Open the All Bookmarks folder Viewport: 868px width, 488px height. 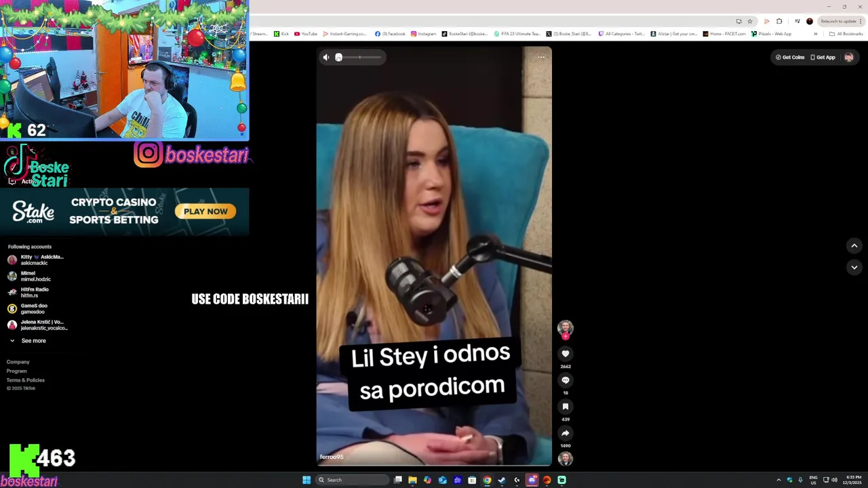click(x=846, y=33)
